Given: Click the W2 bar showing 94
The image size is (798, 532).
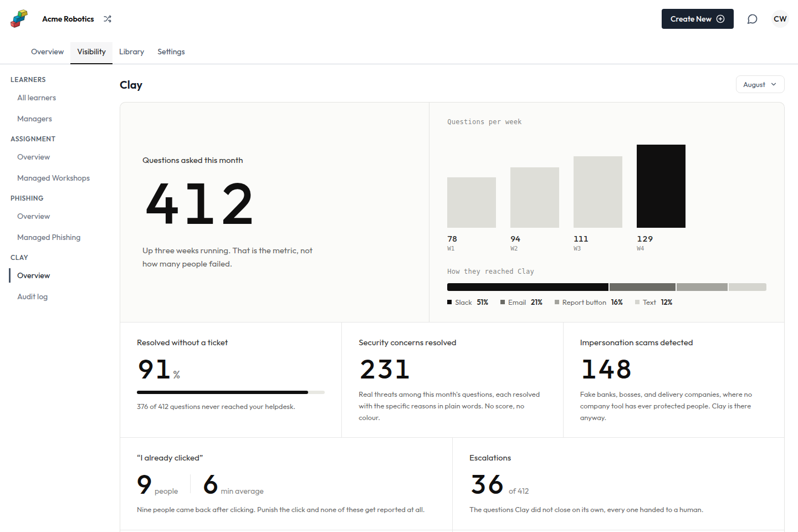Looking at the screenshot, I should coord(535,197).
